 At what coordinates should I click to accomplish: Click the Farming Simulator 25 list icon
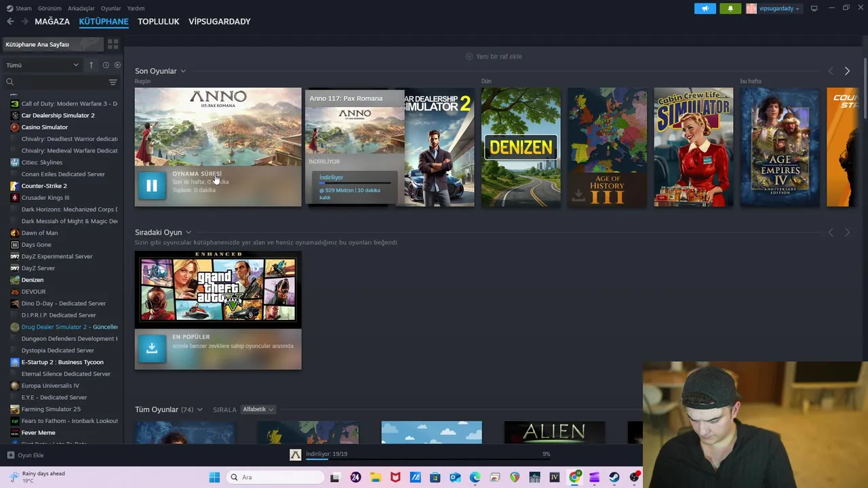pyautogui.click(x=15, y=409)
